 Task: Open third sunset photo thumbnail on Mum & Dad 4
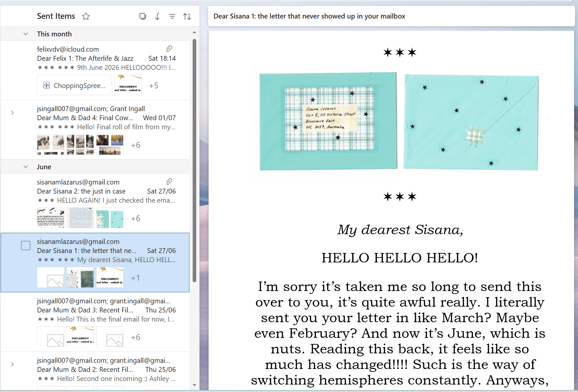[110, 145]
